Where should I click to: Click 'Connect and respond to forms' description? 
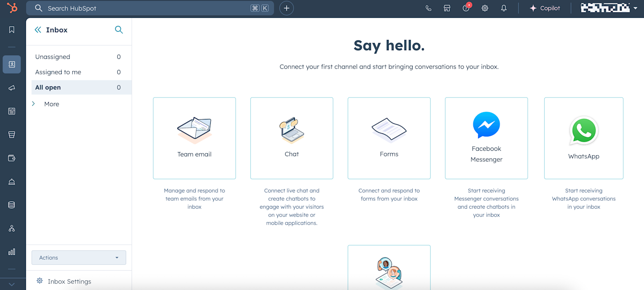pos(389,195)
